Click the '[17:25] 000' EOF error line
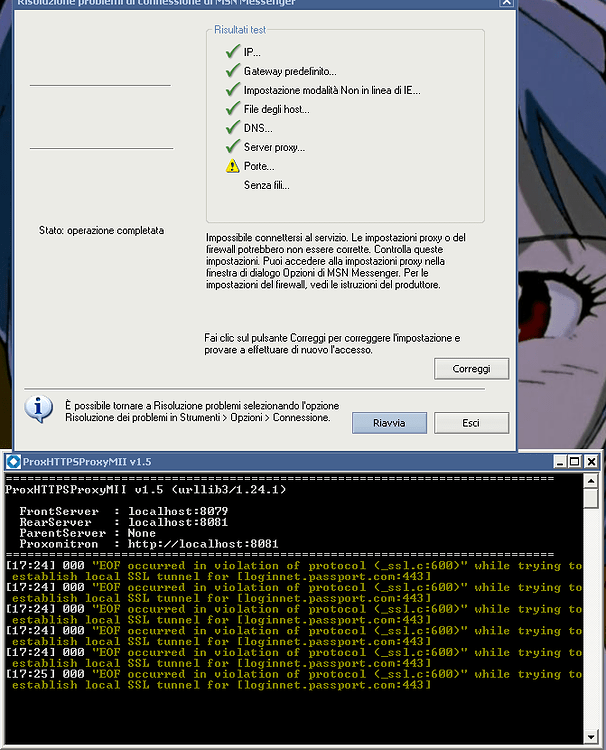Image resolution: width=606 pixels, height=750 pixels. [294, 679]
